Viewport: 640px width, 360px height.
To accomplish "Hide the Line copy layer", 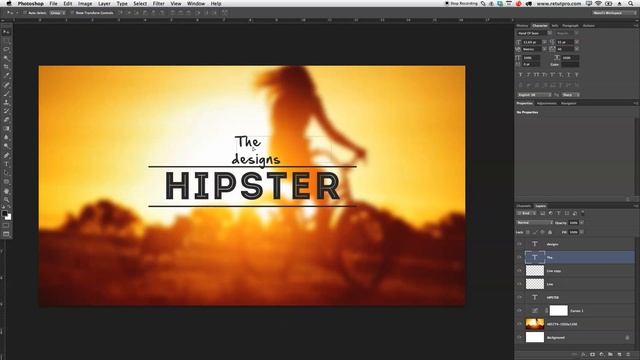I will point(519,271).
